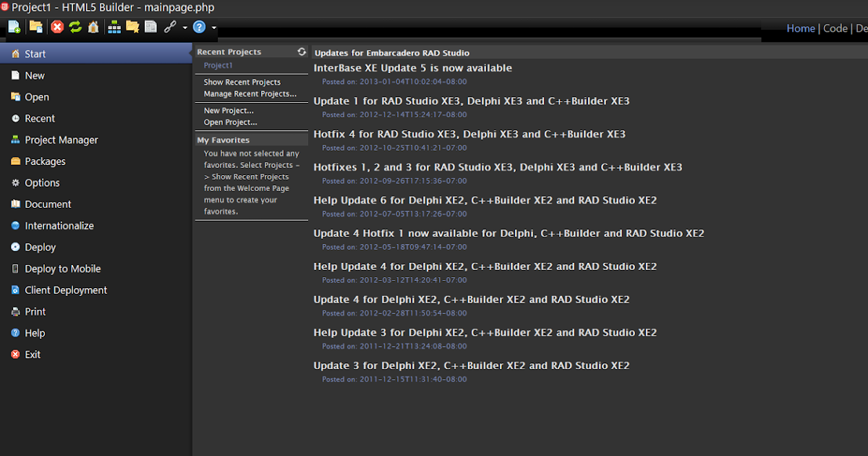Open the Update 3 for Delphi XE2 article
The height and width of the screenshot is (456, 868).
point(472,366)
